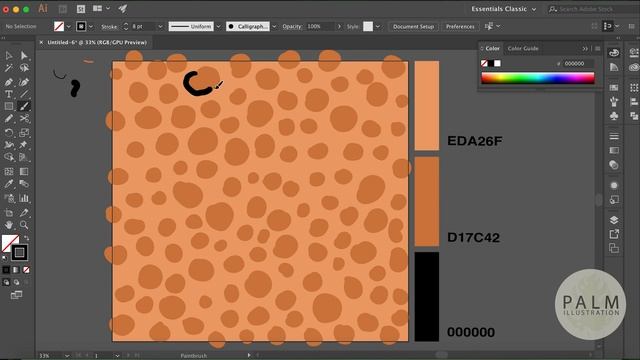Select the Curvature tool
This screenshot has height=360, width=640.
[24, 82]
